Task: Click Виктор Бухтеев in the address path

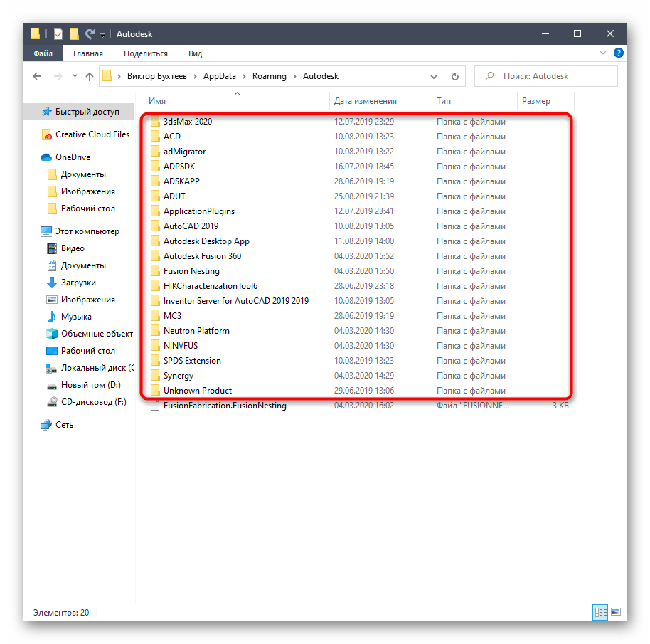Action: point(156,76)
